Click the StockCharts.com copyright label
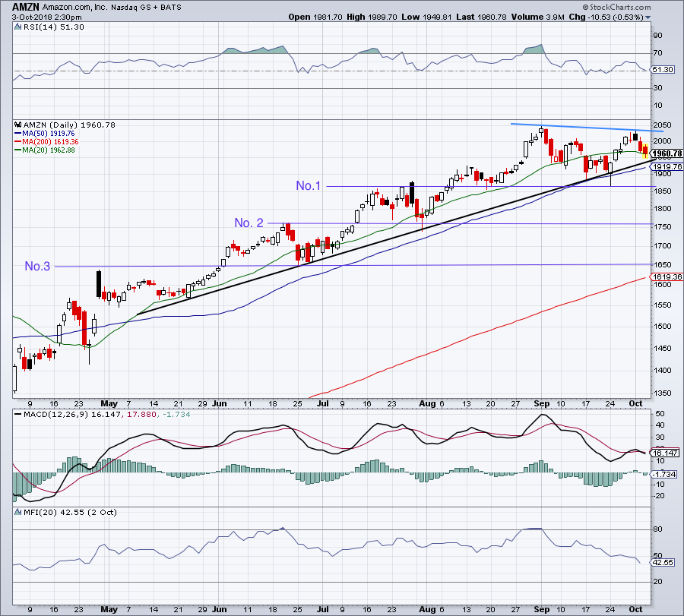Image resolution: width=684 pixels, height=616 pixels. click(616, 7)
